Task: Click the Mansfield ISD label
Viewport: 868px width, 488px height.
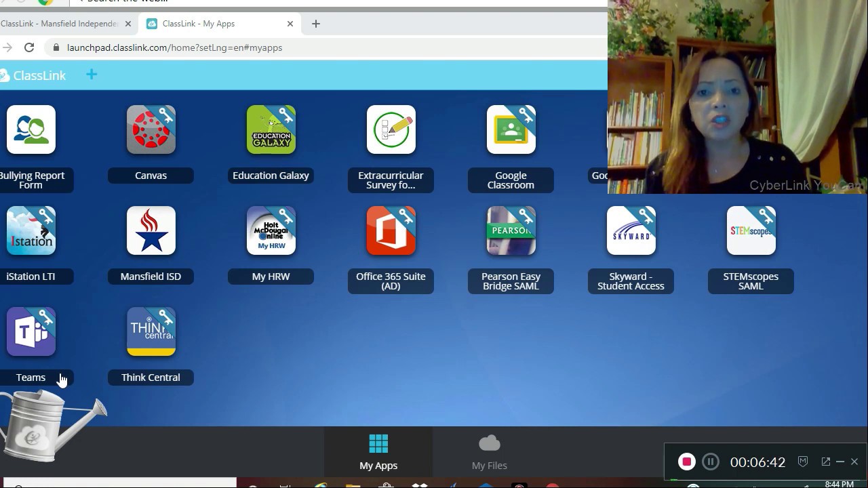Action: (x=151, y=277)
